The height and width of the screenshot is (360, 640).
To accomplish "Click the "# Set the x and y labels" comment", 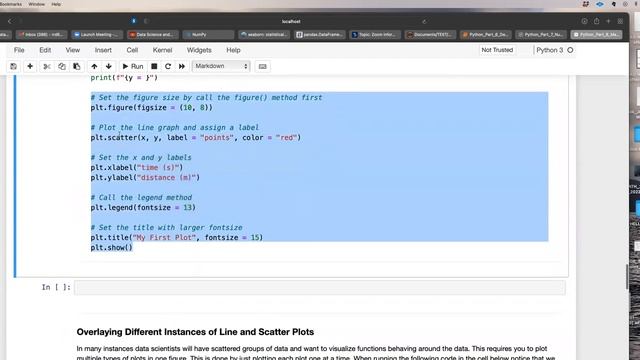I will (x=141, y=158).
